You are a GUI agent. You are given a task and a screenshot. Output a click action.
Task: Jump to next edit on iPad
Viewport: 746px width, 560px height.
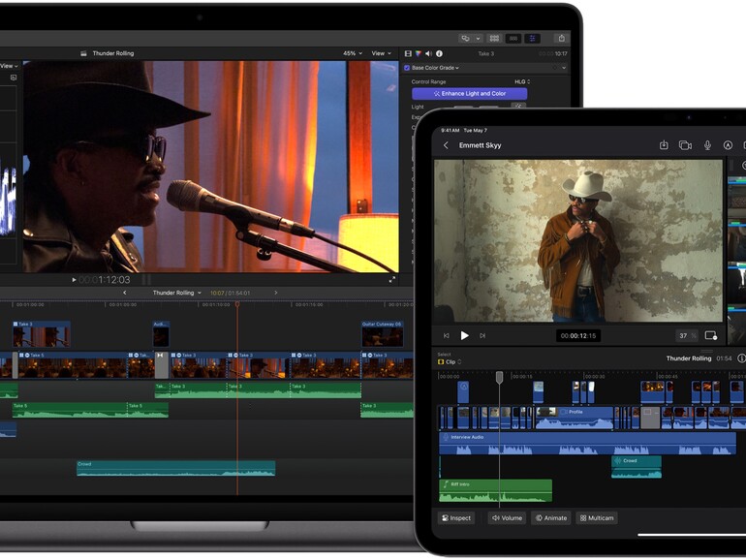(x=482, y=336)
